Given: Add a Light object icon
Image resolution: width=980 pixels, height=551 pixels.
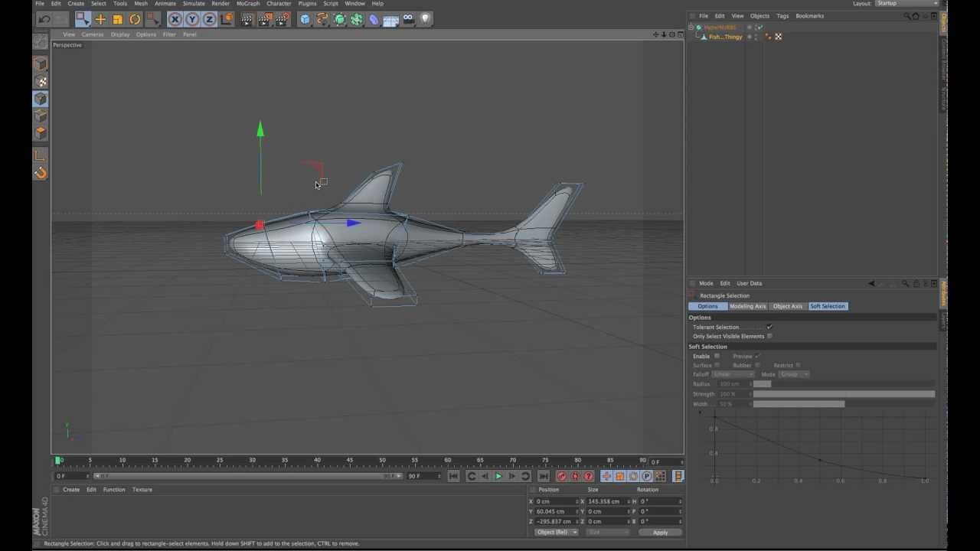Looking at the screenshot, I should pos(426,19).
